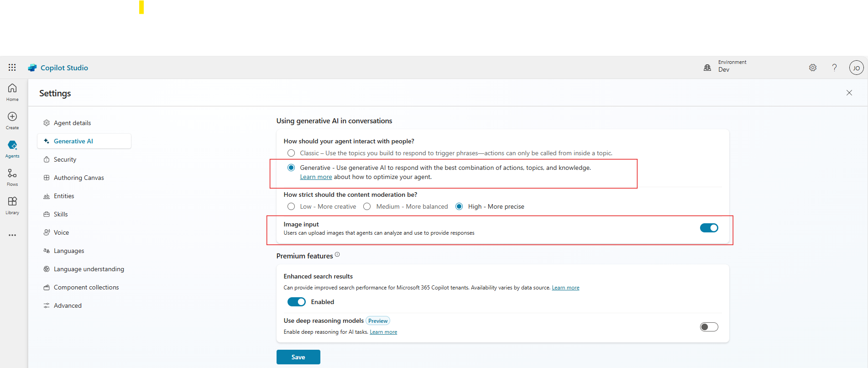Image resolution: width=868 pixels, height=368 pixels.
Task: Click the settings gear icon
Action: click(x=813, y=68)
